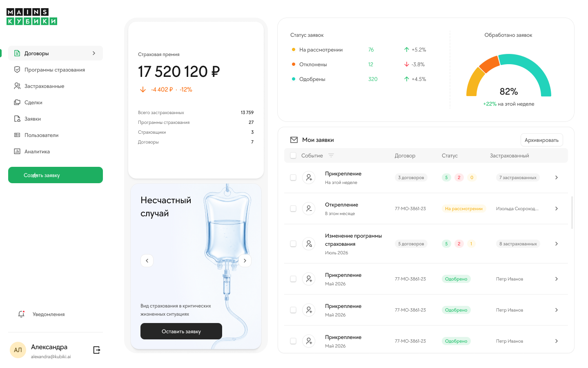Open the Пользователи menu item
Image resolution: width=588 pixels, height=368 pixels.
(x=56, y=135)
